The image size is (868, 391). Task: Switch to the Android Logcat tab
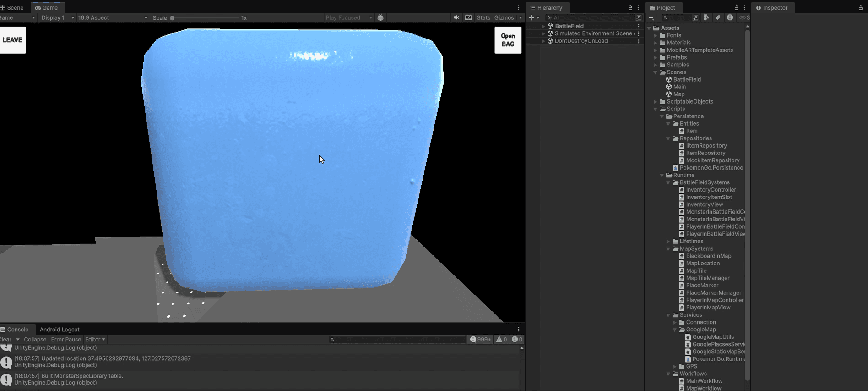pyautogui.click(x=60, y=330)
